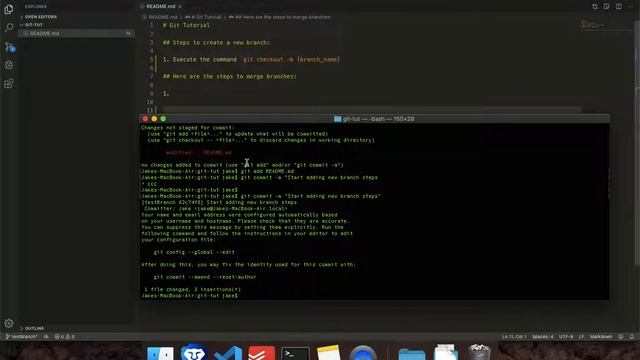Synchronize changes icon in status bar
The image size is (640, 360).
[x=46, y=337]
